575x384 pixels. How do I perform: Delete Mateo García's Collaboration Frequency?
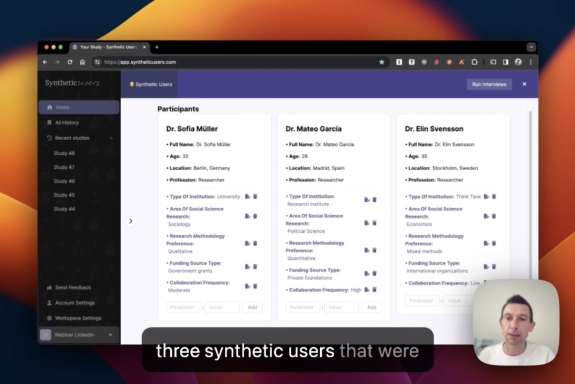click(x=374, y=290)
